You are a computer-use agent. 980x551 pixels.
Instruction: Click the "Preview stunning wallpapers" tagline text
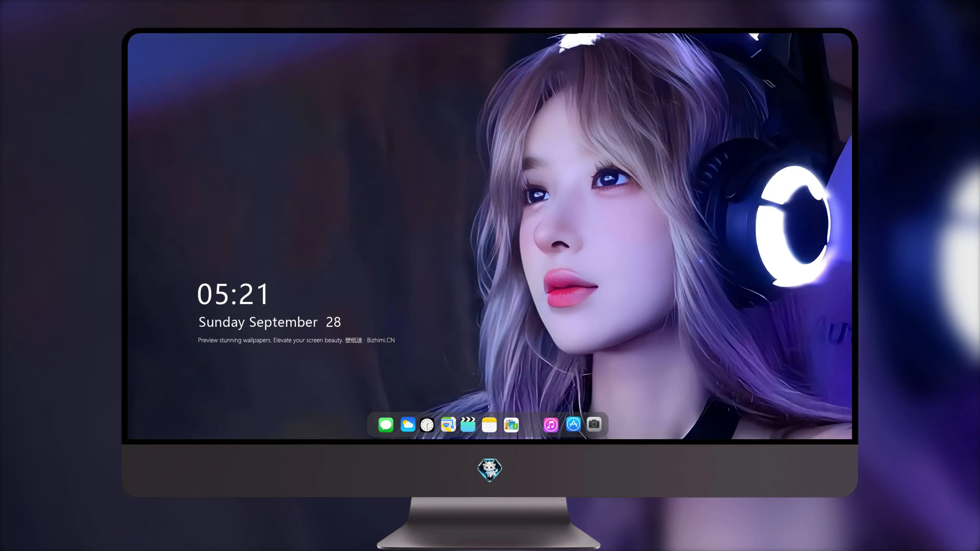[296, 340]
